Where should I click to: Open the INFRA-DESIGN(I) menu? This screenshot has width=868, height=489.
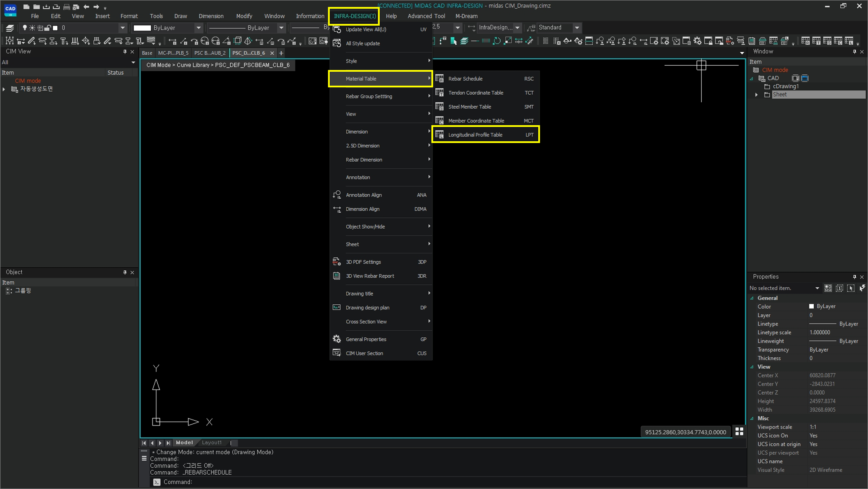point(354,16)
